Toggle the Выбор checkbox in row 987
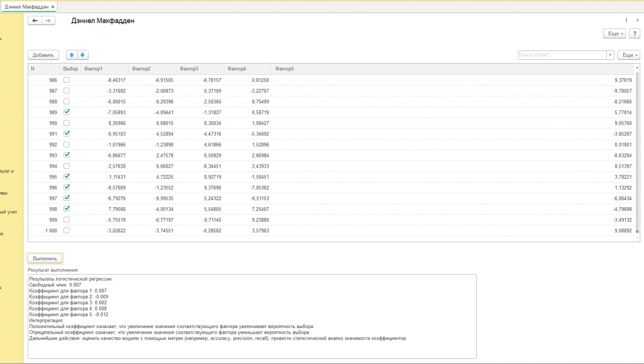The width and height of the screenshot is (644, 364). pyautogui.click(x=67, y=91)
